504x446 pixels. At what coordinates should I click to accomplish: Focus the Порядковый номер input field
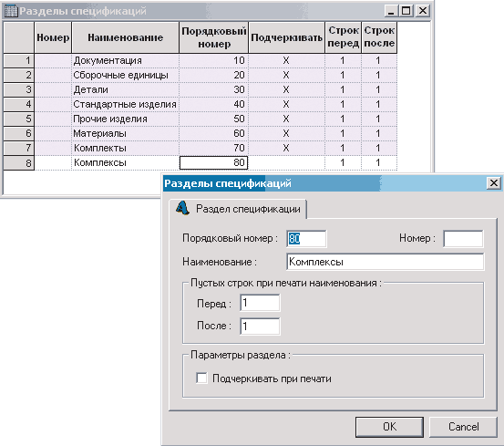click(x=306, y=239)
